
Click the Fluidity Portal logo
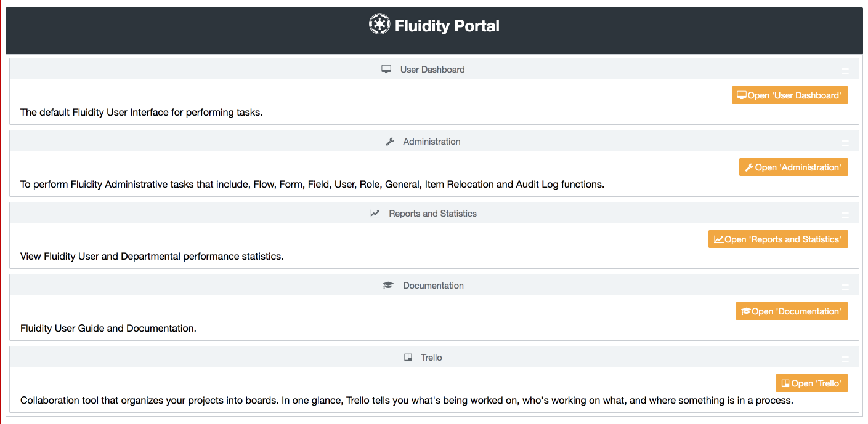pos(379,24)
